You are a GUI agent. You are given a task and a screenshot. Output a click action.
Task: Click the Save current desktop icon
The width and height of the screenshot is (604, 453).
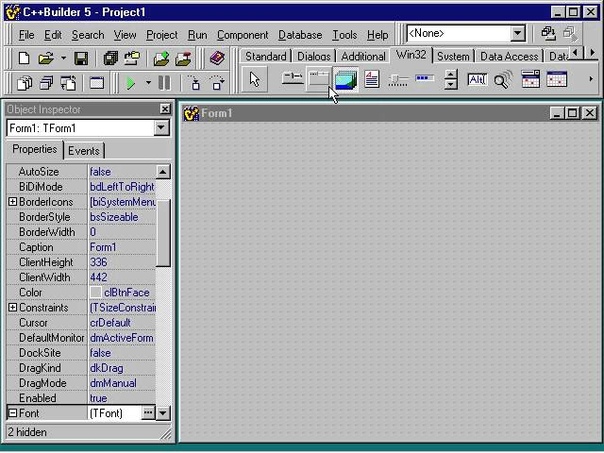coord(549,34)
